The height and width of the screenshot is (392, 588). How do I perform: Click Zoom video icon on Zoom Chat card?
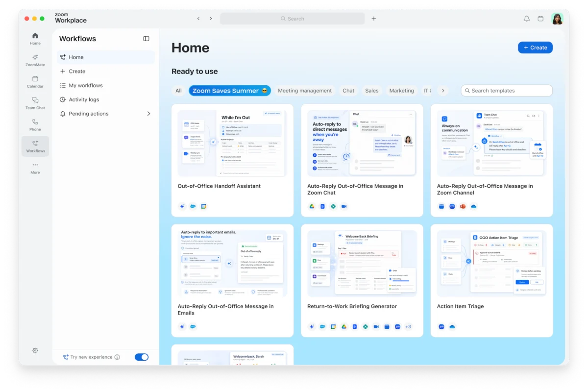(344, 206)
